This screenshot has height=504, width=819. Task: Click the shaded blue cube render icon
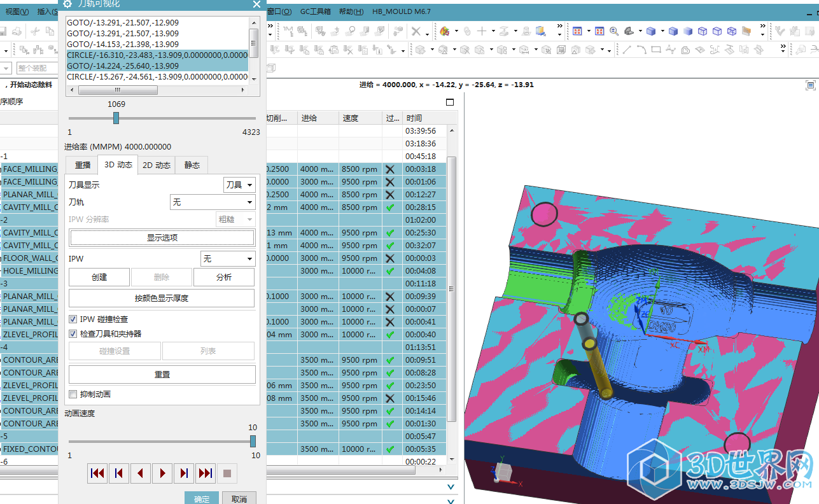click(x=651, y=31)
